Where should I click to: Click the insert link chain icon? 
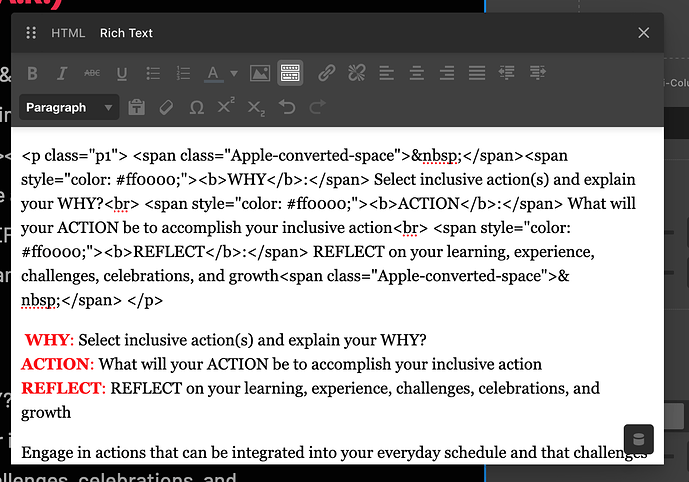326,73
